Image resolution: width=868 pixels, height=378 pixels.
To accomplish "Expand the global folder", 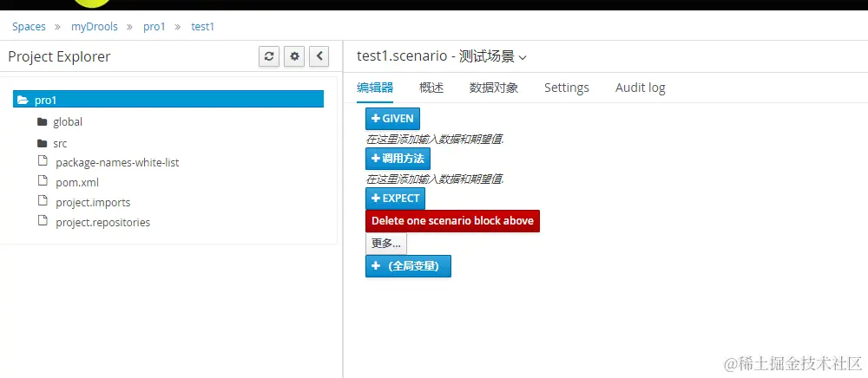I will (68, 121).
